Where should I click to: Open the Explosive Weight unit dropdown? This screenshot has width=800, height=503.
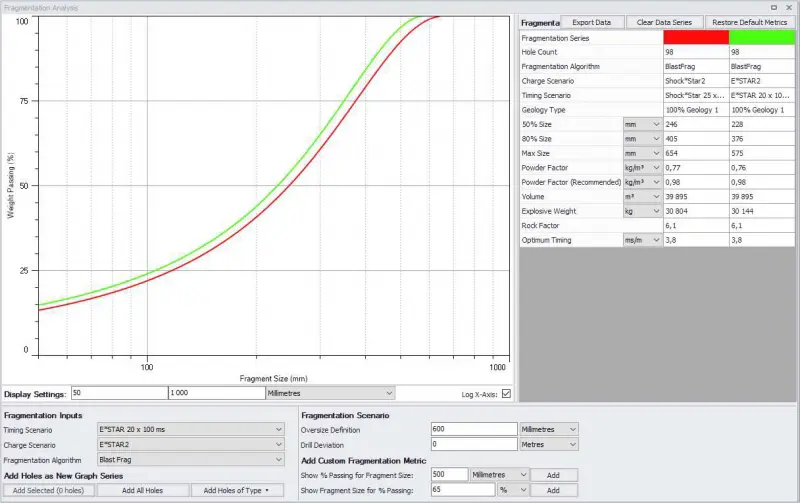click(642, 211)
